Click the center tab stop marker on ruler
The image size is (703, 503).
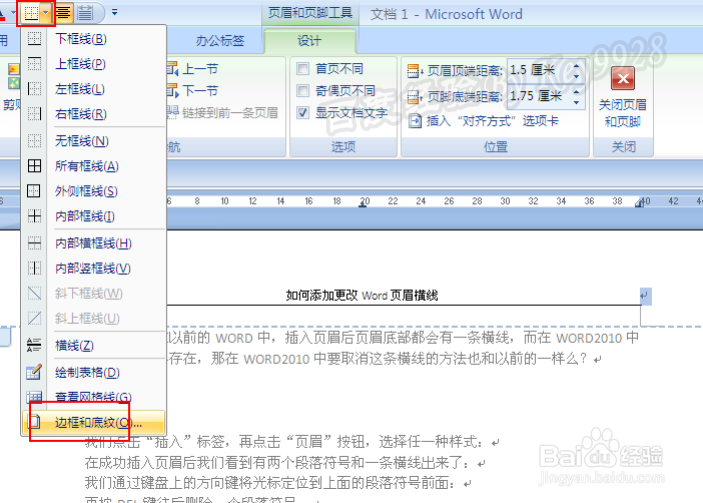pos(362,204)
